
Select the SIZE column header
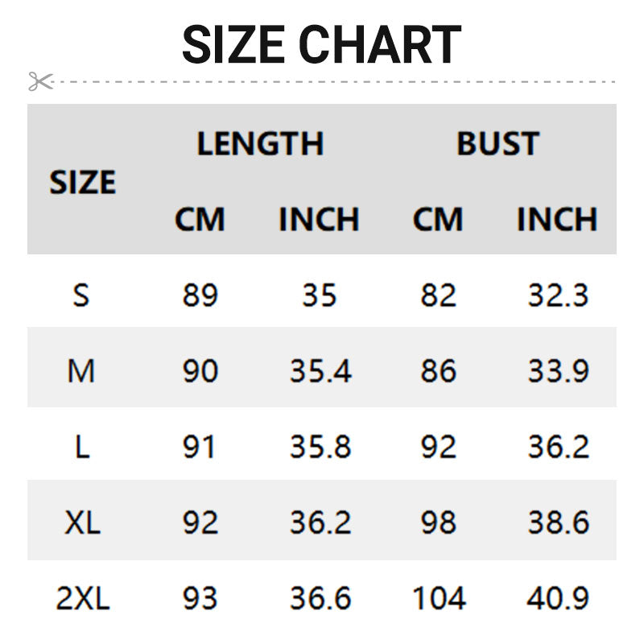[82, 183]
